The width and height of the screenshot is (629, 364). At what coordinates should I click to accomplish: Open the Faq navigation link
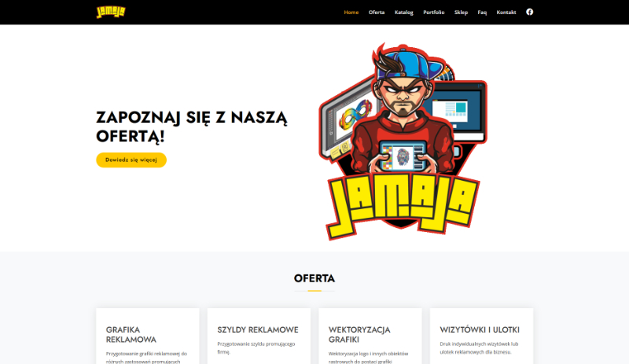click(482, 13)
